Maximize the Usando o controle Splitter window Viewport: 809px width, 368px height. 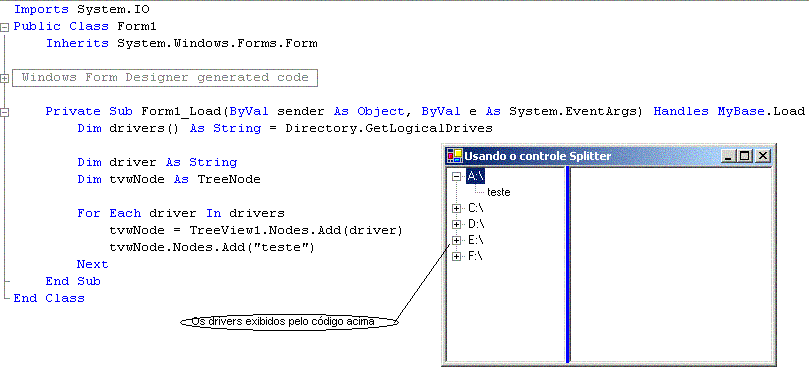745,155
